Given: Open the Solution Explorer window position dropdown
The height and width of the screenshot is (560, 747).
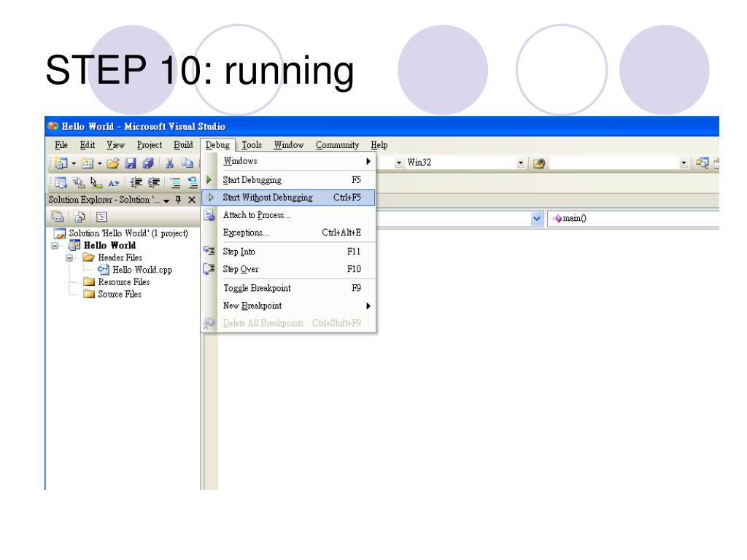Looking at the screenshot, I should (x=166, y=201).
